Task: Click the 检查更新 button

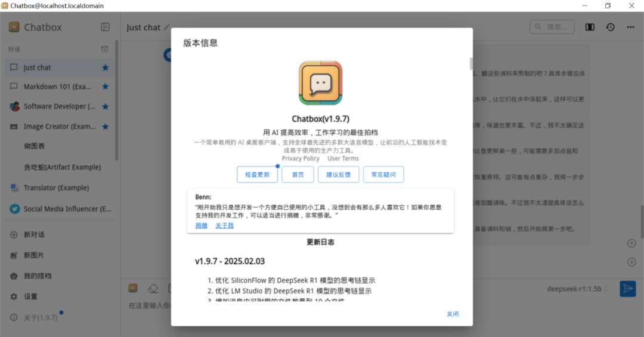Action: click(x=258, y=175)
